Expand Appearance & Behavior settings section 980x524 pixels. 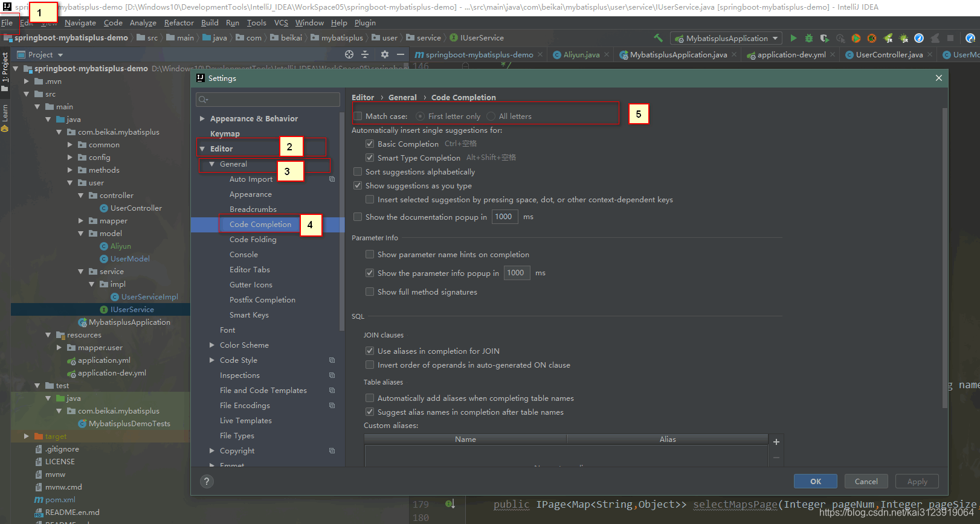click(x=202, y=119)
